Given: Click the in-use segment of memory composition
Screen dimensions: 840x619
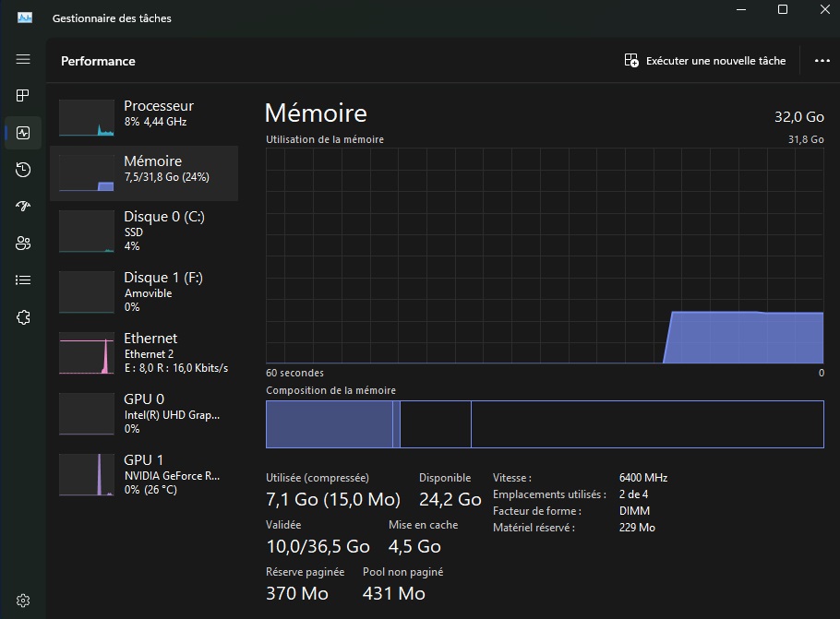Looking at the screenshot, I should pyautogui.click(x=330, y=424).
